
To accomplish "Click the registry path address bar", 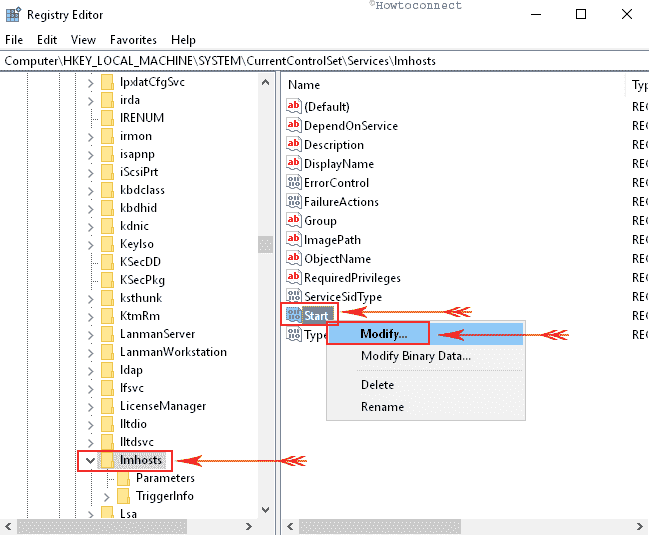I will [324, 61].
